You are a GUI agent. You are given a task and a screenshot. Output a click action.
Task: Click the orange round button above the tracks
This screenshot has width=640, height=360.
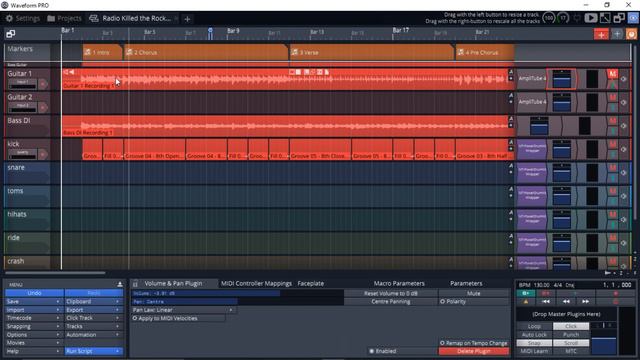(631, 34)
